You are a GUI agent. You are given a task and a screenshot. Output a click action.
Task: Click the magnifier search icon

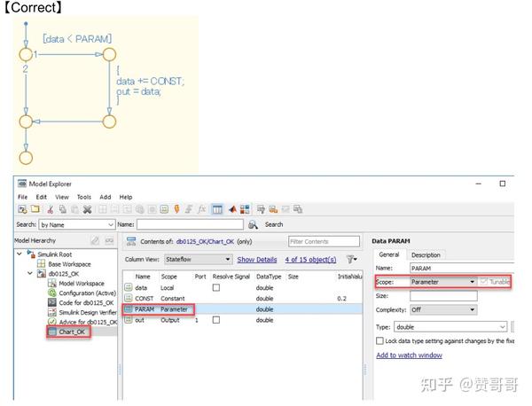tap(253, 224)
